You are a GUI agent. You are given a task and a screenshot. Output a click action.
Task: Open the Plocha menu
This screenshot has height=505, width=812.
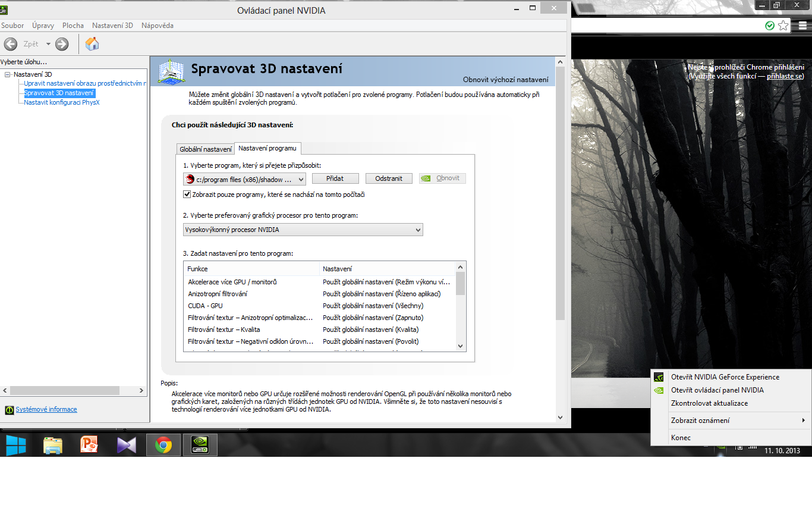tap(73, 26)
